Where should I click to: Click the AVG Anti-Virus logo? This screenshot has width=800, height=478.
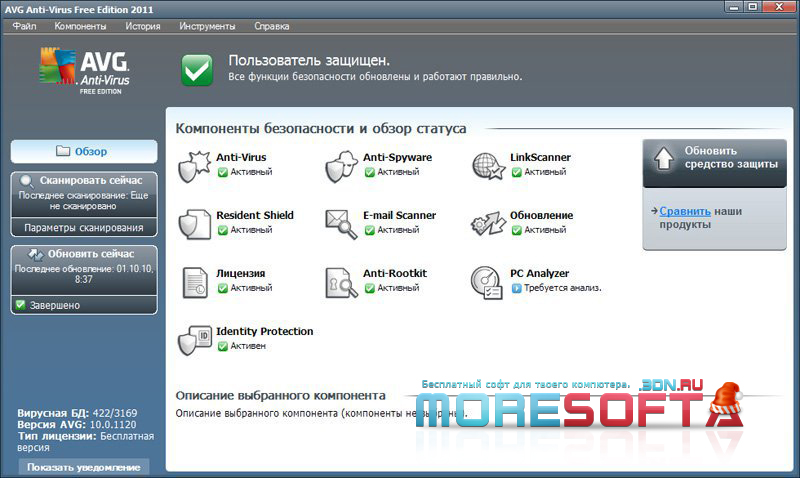tap(85, 71)
